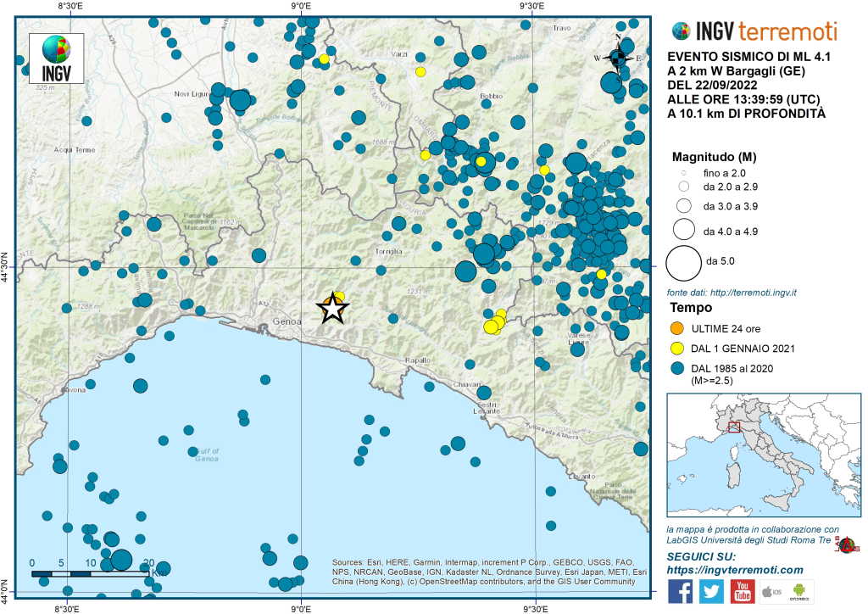Screen dimensions: 868x614
Task: Click the largest 'da 5.0' magnitude circle
Action: pos(683,262)
